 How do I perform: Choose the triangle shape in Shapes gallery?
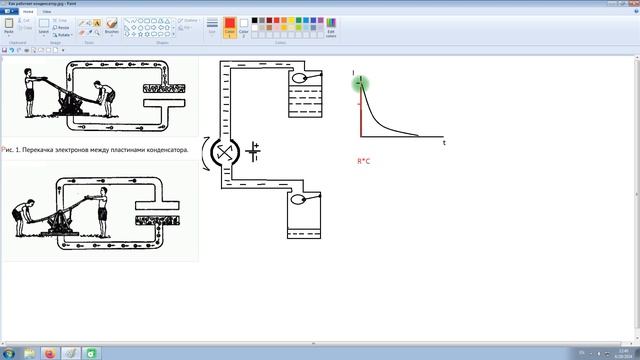click(x=167, y=21)
